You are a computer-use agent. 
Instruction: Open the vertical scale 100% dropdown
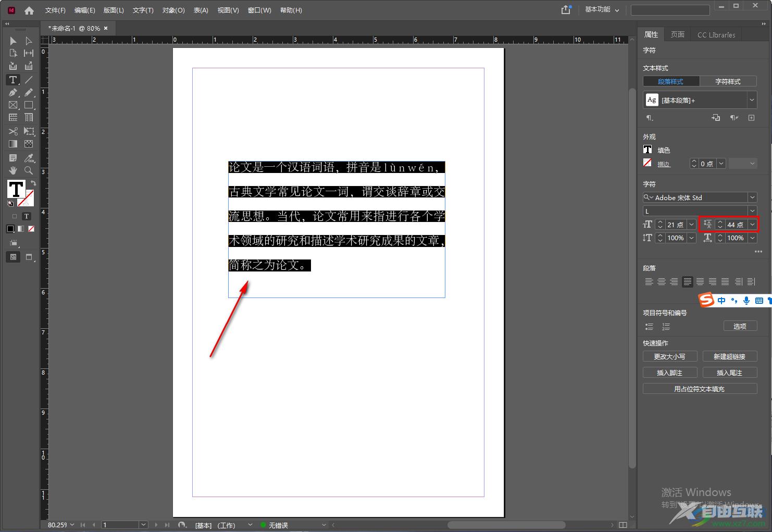pos(692,238)
